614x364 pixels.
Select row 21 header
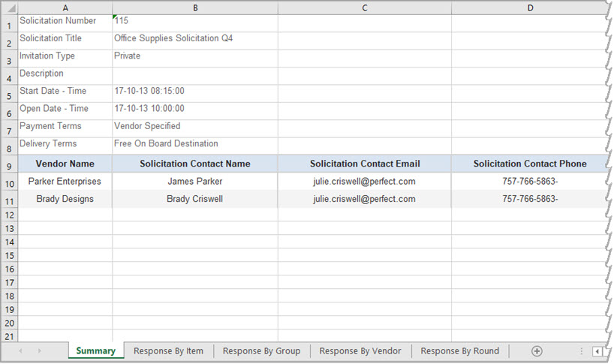[10, 336]
